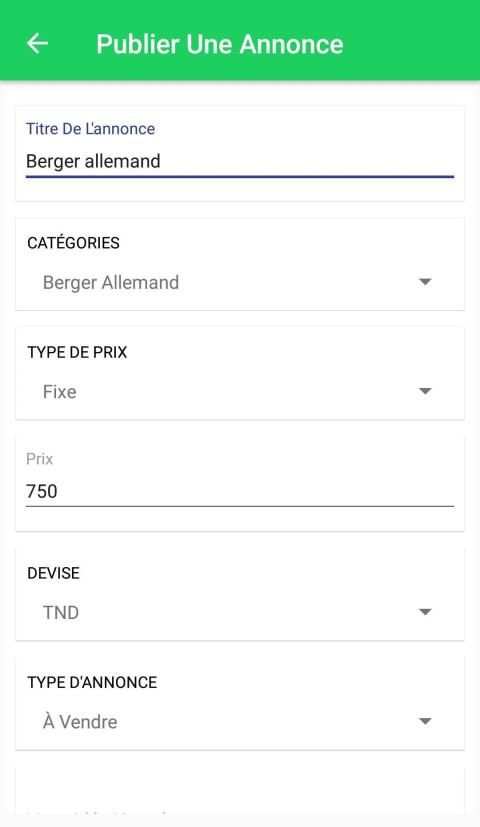Go back using the header arrow
Image resolution: width=480 pixels, height=827 pixels.
pyautogui.click(x=37, y=43)
